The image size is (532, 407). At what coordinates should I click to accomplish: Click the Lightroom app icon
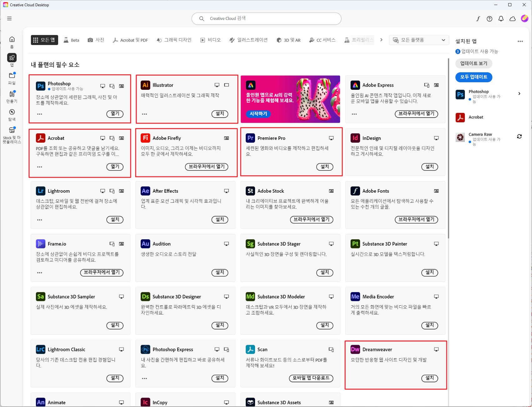tap(41, 191)
